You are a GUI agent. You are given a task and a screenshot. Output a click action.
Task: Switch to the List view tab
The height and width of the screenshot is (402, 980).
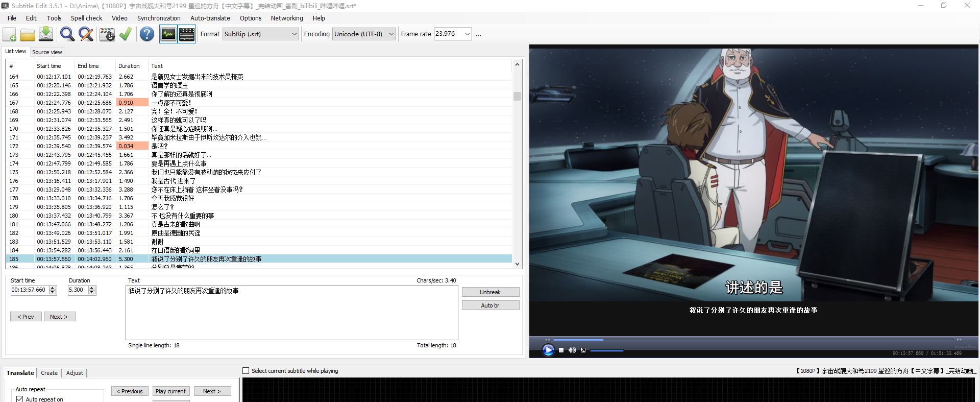point(15,51)
